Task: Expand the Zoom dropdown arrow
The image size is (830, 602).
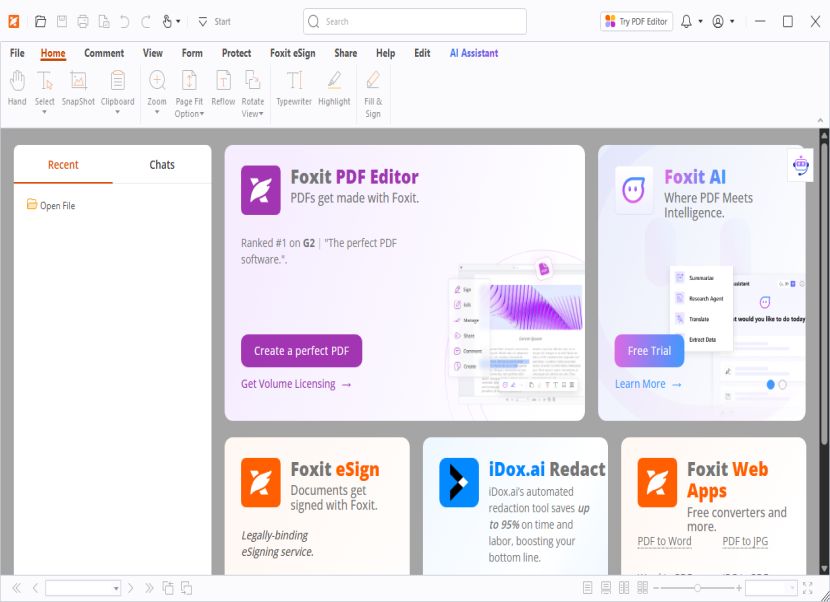Action: tap(157, 112)
